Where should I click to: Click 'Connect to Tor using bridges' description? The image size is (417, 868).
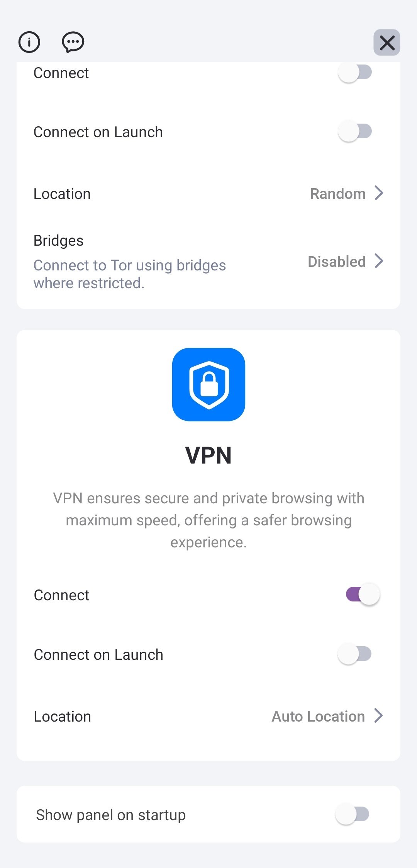tap(130, 274)
